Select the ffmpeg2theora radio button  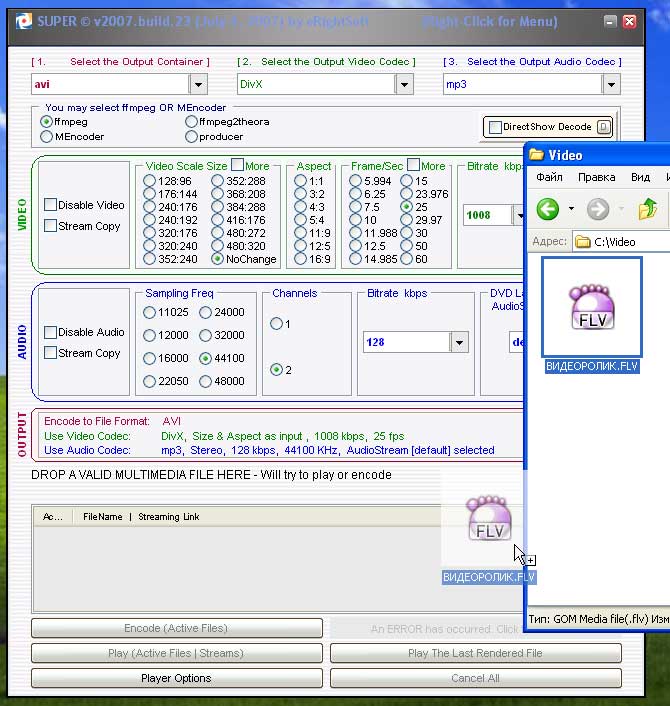click(191, 122)
